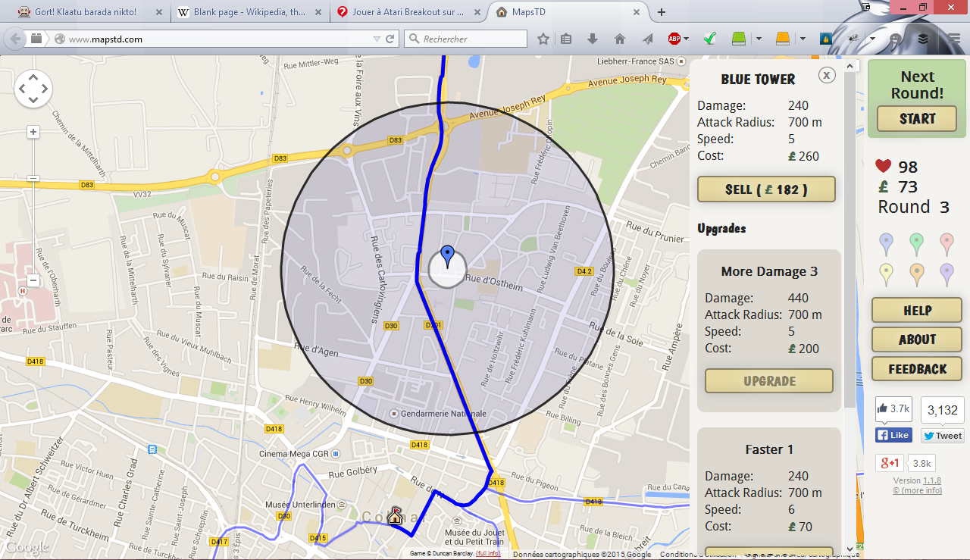
Task: Click the placed blue tower marker on map
Action: (447, 257)
